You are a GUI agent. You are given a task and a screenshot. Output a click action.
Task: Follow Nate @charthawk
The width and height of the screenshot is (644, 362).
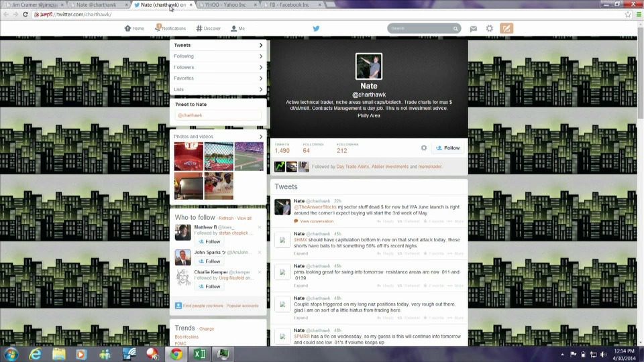(447, 147)
